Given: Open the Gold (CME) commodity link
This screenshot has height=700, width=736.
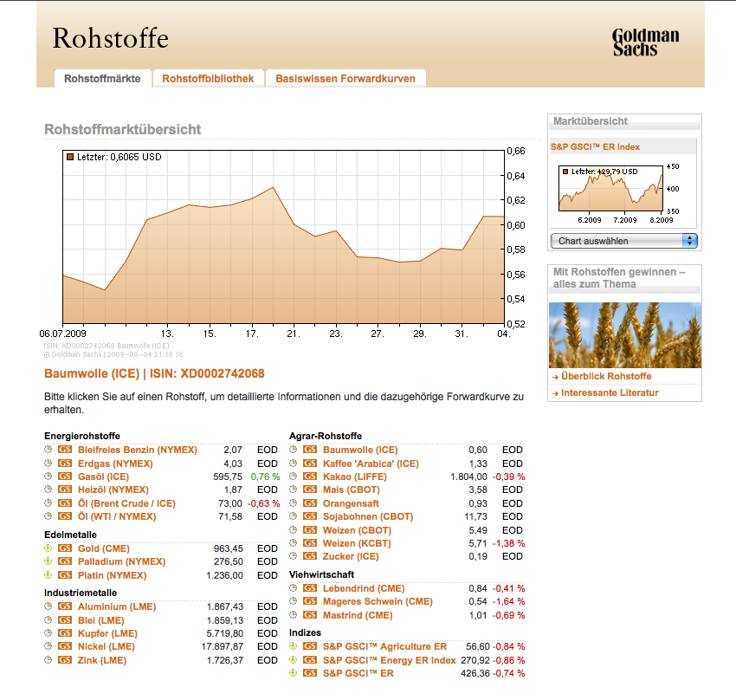Looking at the screenshot, I should click(104, 548).
